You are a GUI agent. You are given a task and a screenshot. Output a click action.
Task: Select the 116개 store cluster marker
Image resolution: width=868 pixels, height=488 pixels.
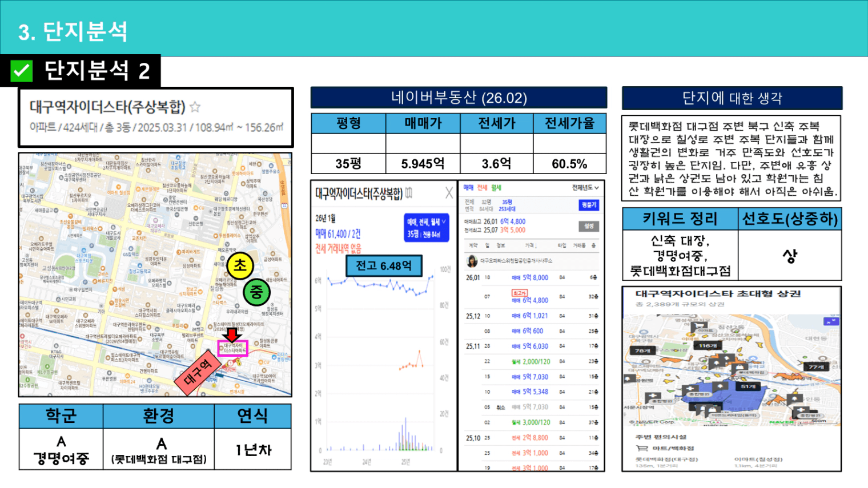point(708,345)
